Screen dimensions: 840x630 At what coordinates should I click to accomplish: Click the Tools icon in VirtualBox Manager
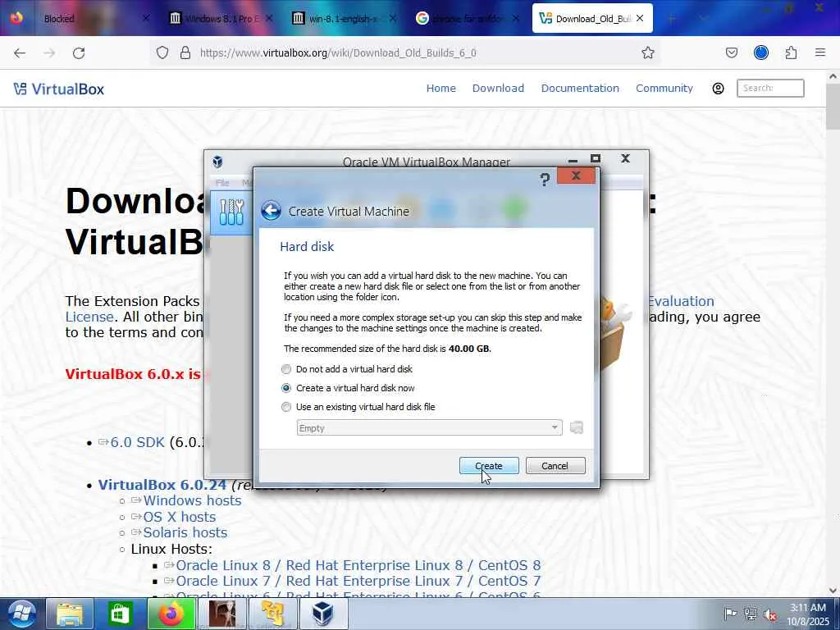tap(231, 212)
